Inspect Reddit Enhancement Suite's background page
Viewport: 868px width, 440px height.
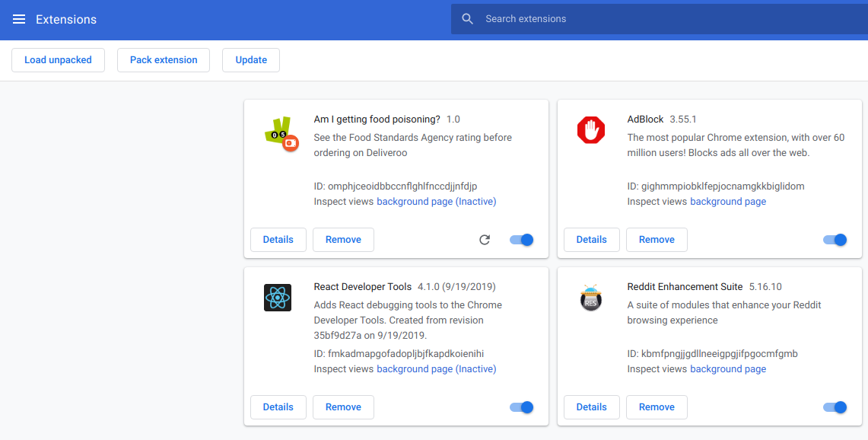(728, 368)
